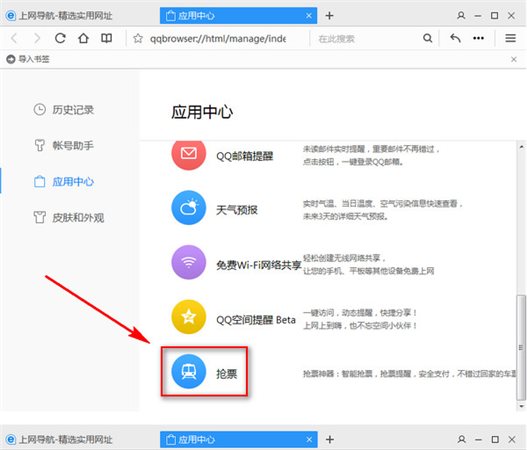Screen dimensions: 527x450
Task: Click the 抢票 train icon
Action: point(189,371)
